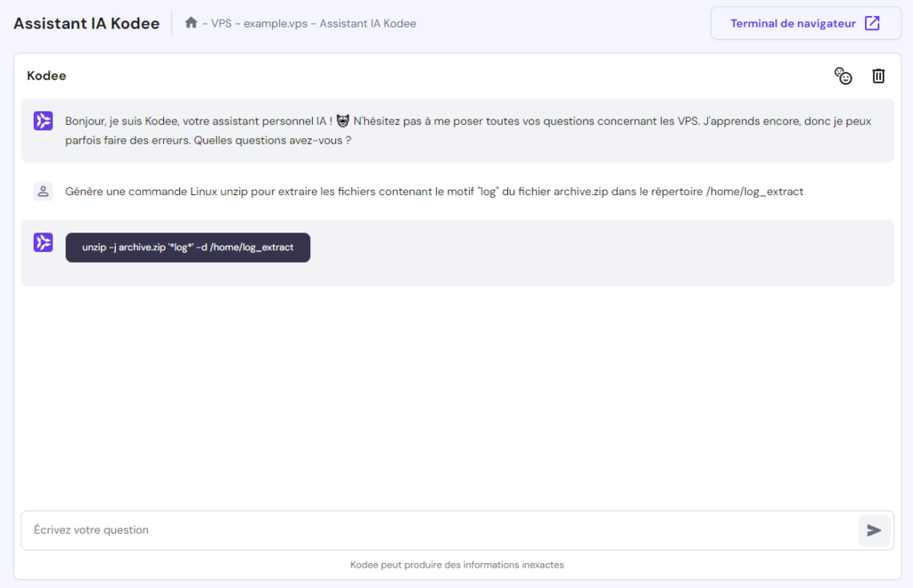Viewport: 913px width, 588px height.
Task: Click the "Assistant IA Kodee" page title
Action: (86, 23)
